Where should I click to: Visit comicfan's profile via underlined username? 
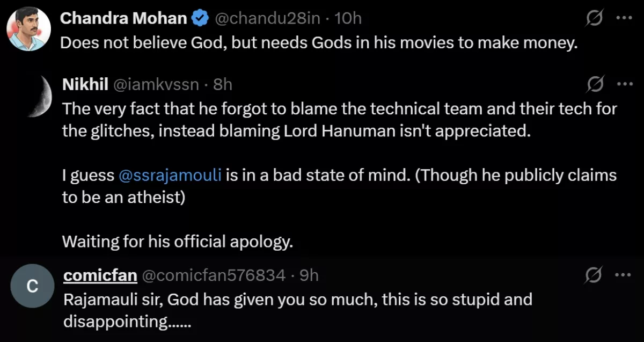point(100,274)
